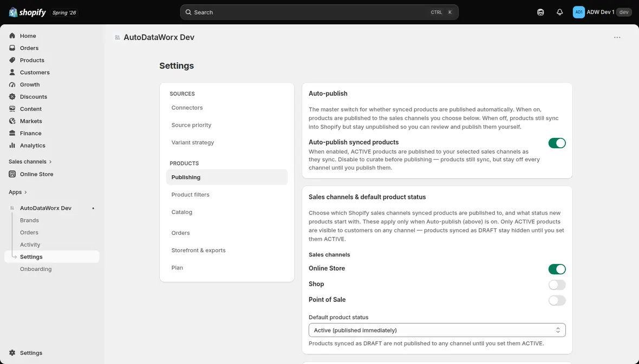
Task: Open the Sidekick assistant icon in top bar
Action: click(540, 12)
